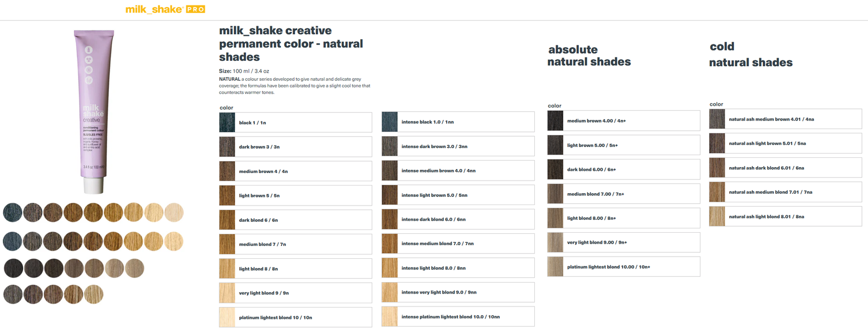
Task: Click last pale blond circle in second row
Action: (174, 241)
